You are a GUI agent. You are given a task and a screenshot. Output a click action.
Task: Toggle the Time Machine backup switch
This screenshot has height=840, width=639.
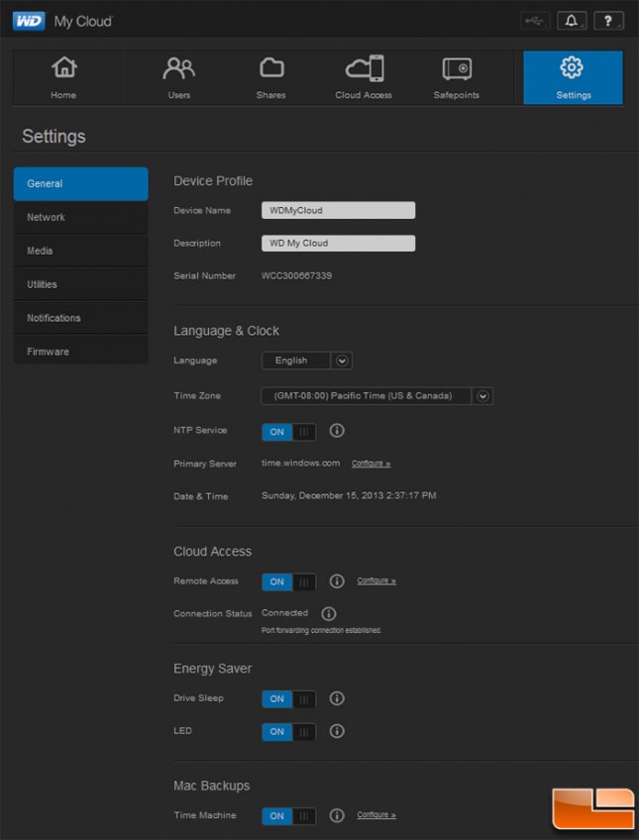(x=287, y=815)
